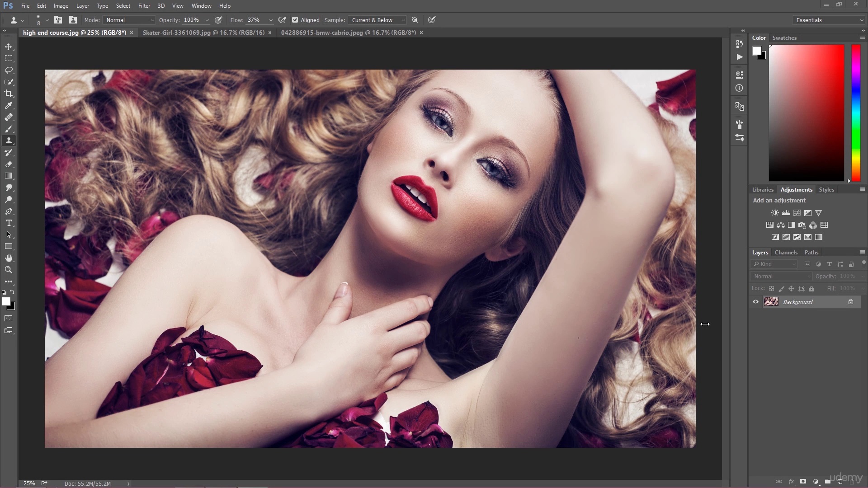Add a Hue/Saturation adjustment
Viewport: 868px width, 488px height.
(x=769, y=225)
